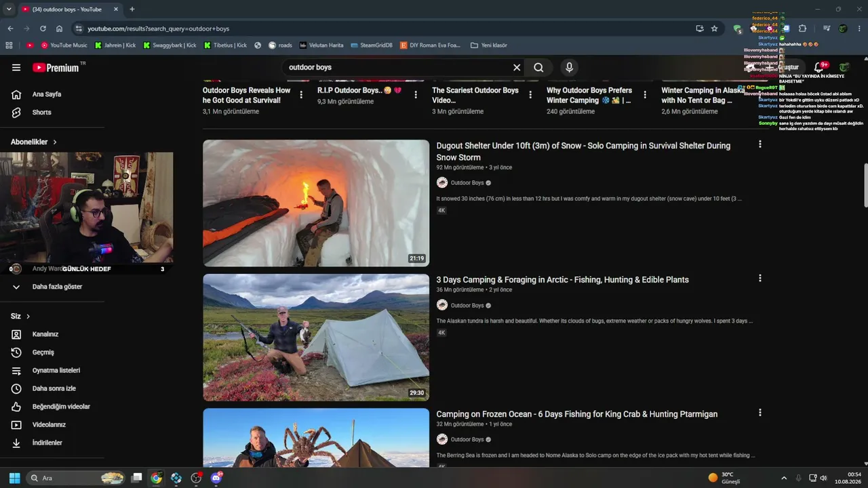The width and height of the screenshot is (868, 488).
Task: Open the YouTube guide hamburger menu
Action: (x=16, y=68)
